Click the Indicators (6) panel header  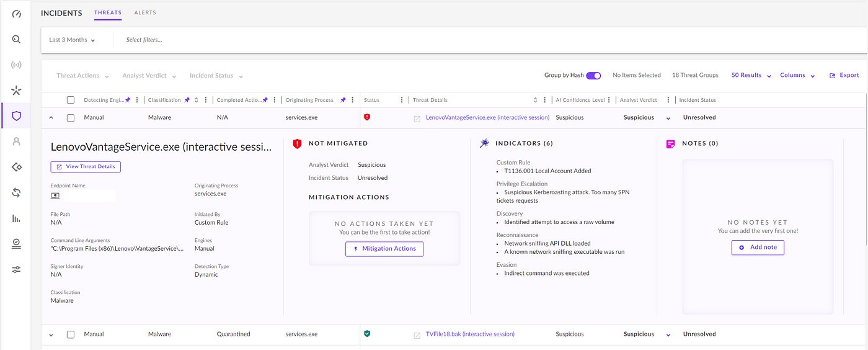524,143
